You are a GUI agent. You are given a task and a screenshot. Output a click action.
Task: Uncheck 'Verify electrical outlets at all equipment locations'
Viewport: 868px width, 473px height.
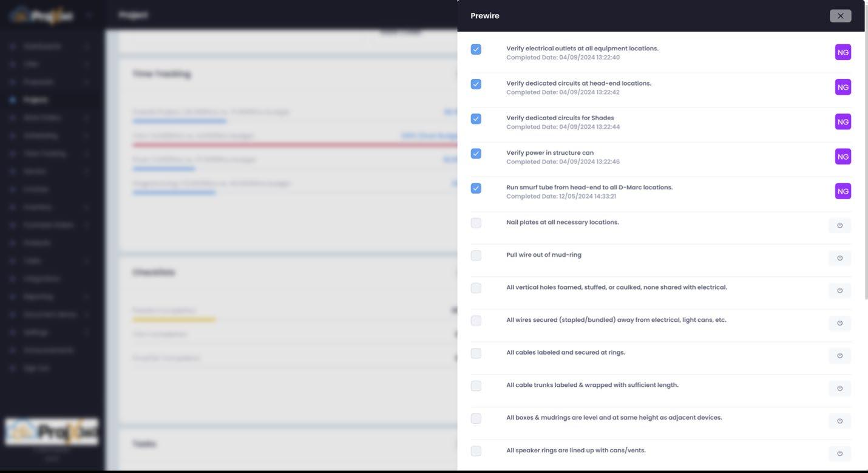click(x=476, y=49)
